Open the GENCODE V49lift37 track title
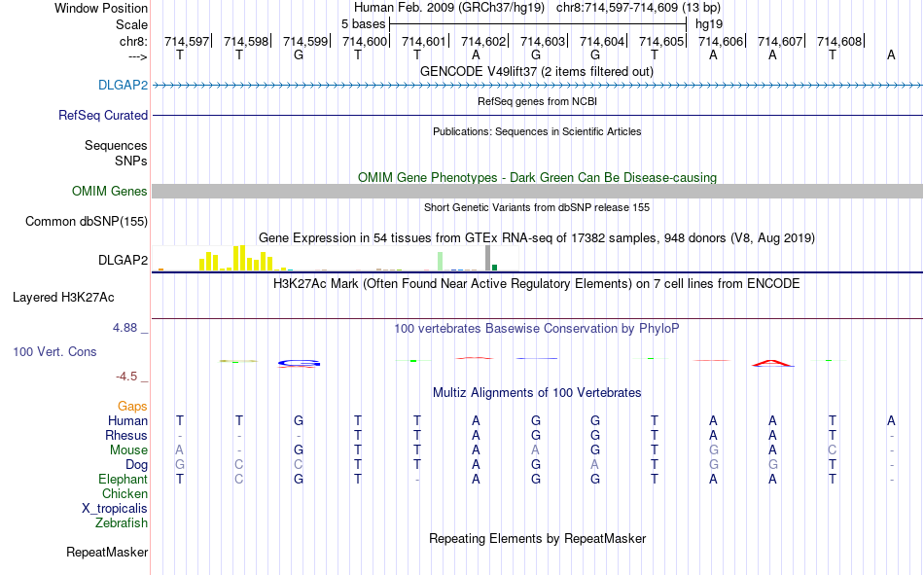 point(537,71)
